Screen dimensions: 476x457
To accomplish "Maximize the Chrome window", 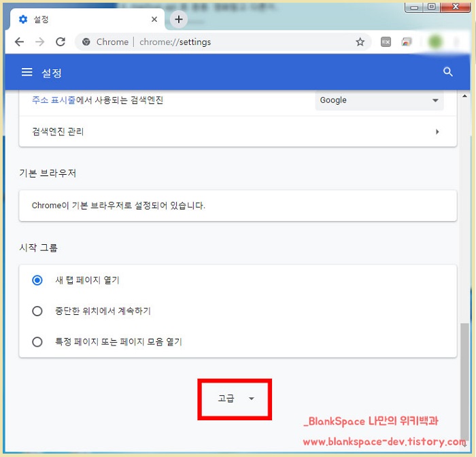I will pos(431,7).
